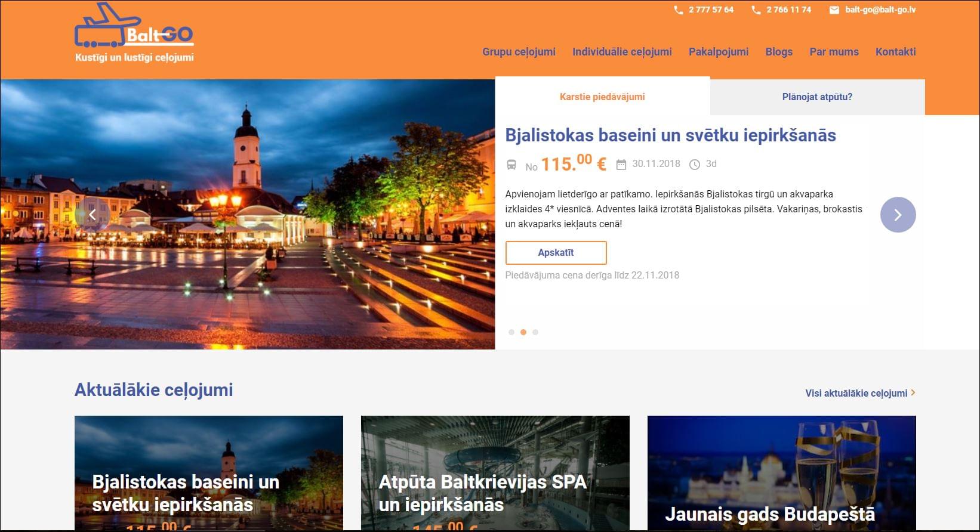Click the bus transport icon beside price
980x532 pixels.
[511, 165]
